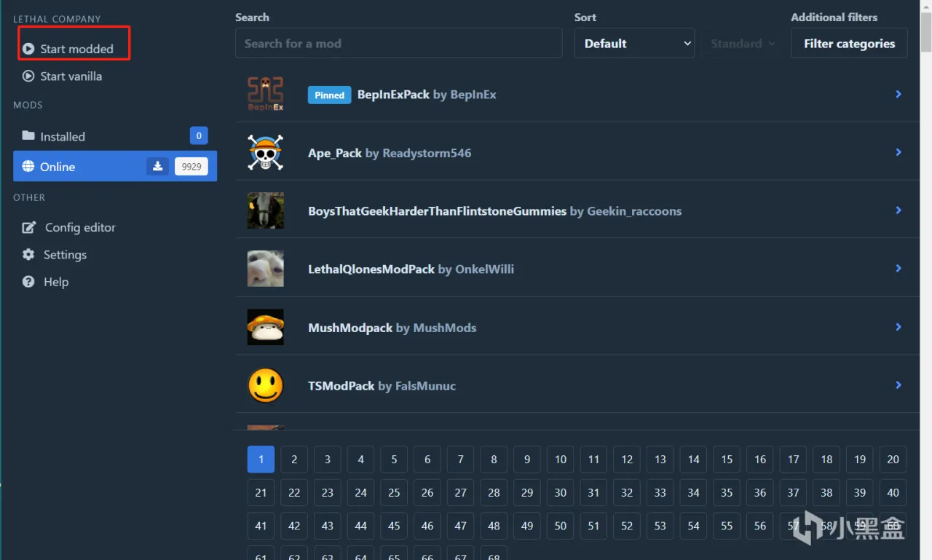Click Filter categories button

tap(849, 43)
